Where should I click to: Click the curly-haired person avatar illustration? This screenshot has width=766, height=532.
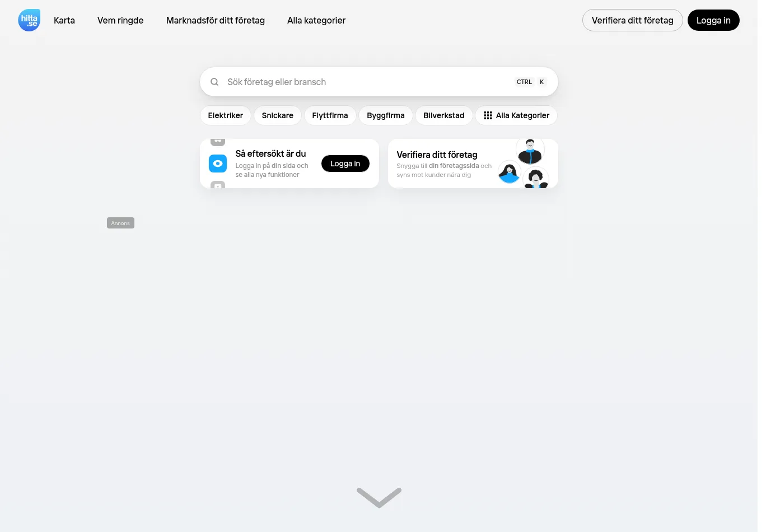click(536, 179)
